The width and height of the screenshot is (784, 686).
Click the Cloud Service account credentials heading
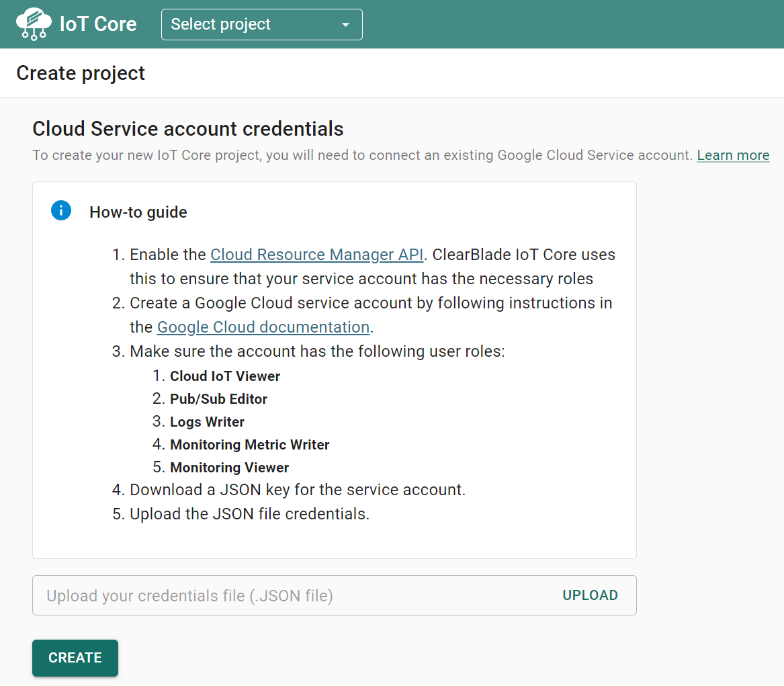pos(187,128)
